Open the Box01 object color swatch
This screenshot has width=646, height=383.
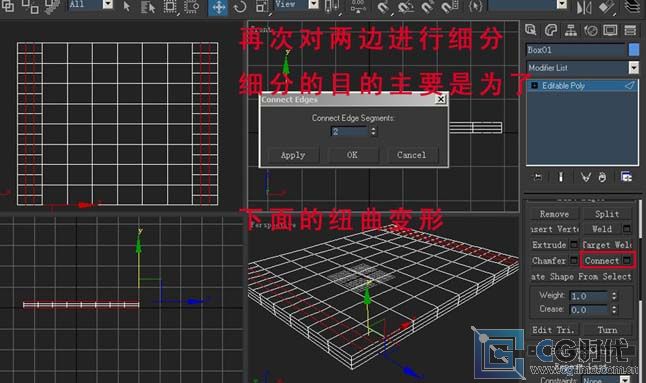click(x=634, y=50)
